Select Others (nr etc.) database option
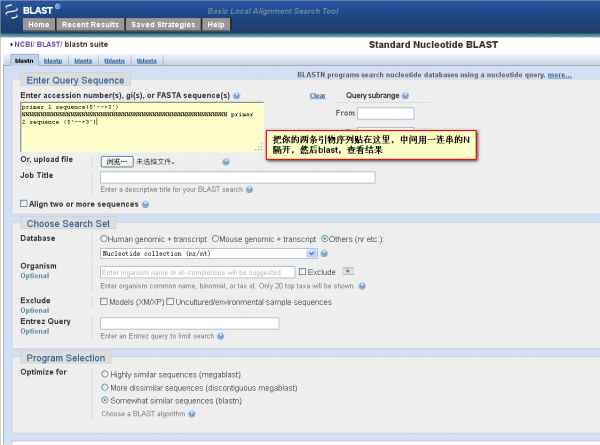The width and height of the screenshot is (600, 445). tap(324, 239)
